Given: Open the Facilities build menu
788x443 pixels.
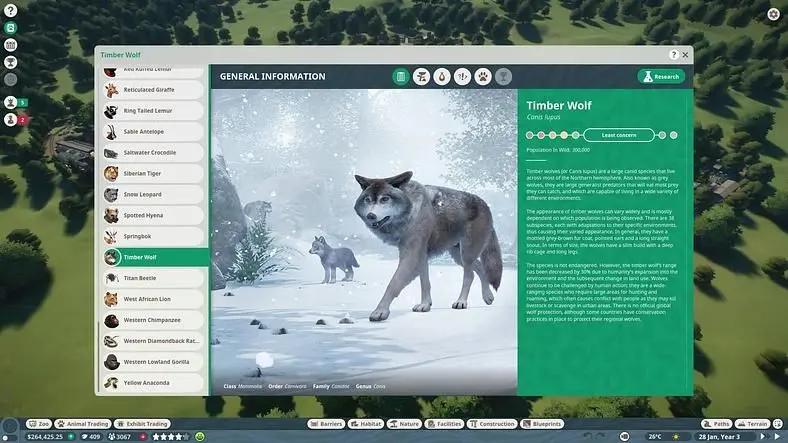Looking at the screenshot, I should click(x=444, y=424).
